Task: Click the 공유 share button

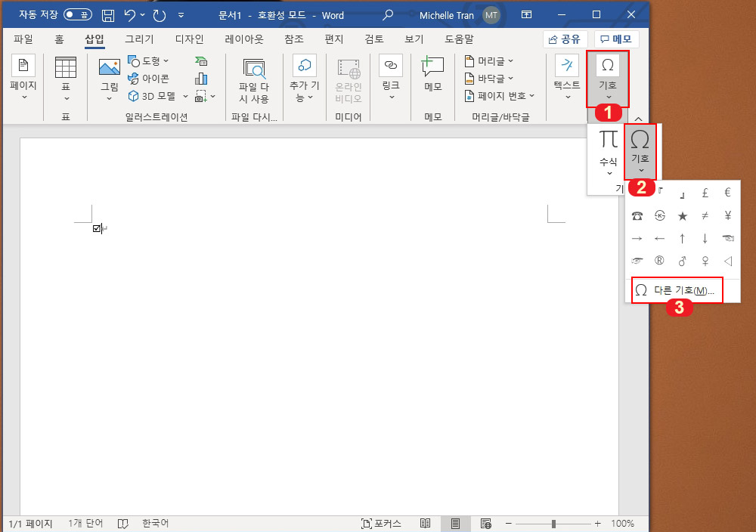Action: click(x=565, y=39)
